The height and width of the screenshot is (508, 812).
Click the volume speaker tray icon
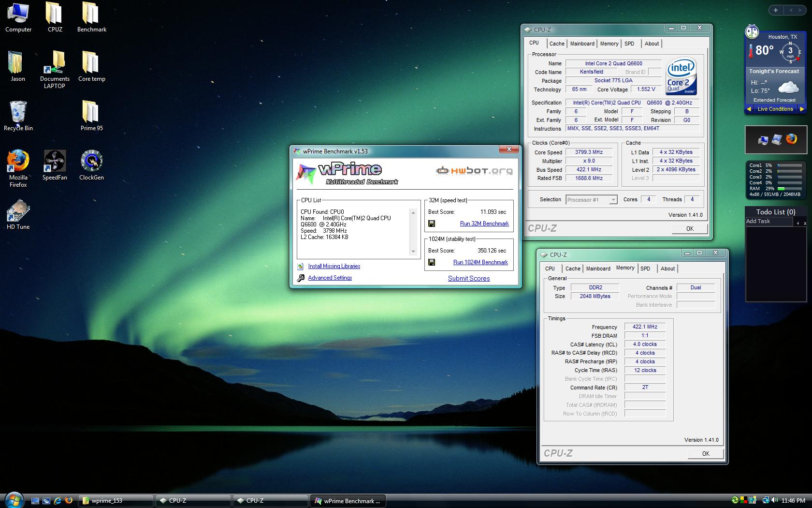(775, 500)
